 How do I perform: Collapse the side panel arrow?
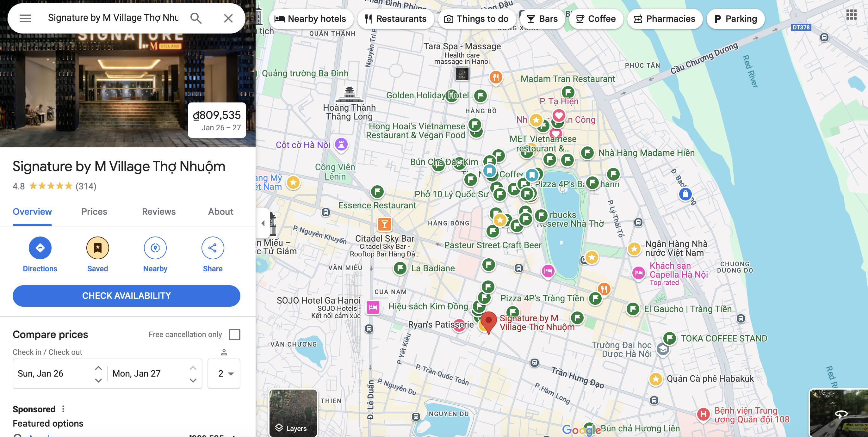[263, 223]
